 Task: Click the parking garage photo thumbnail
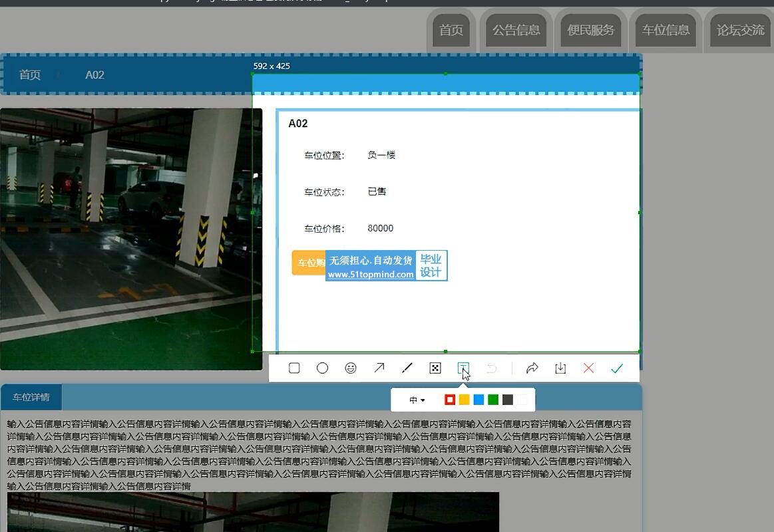[131, 239]
